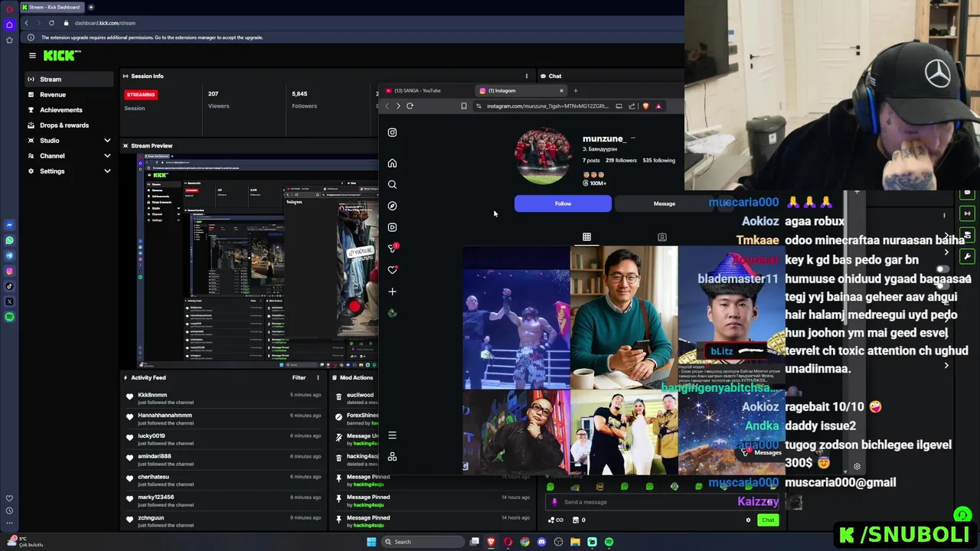Open a new Opera tab
Screen dimensions: 980x551
point(91,7)
